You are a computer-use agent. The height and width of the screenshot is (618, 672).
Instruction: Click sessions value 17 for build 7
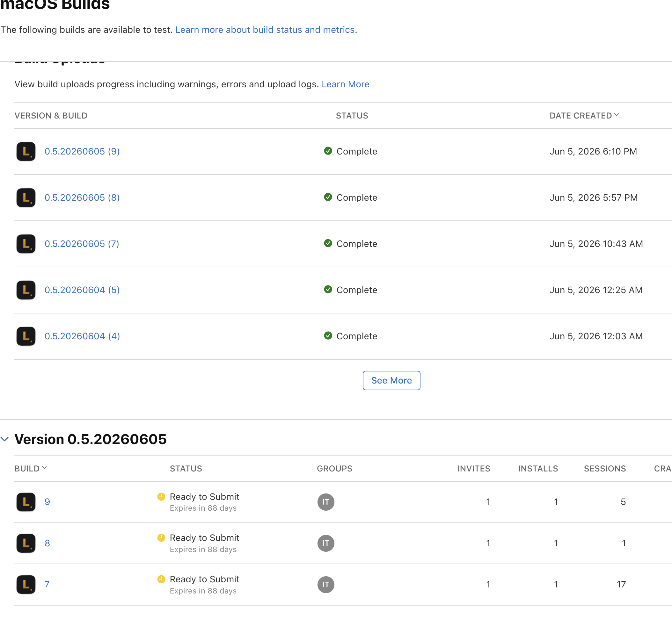click(x=621, y=585)
